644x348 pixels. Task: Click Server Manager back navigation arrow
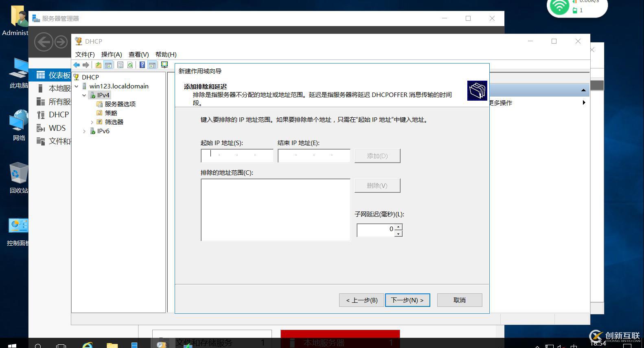pyautogui.click(x=44, y=42)
